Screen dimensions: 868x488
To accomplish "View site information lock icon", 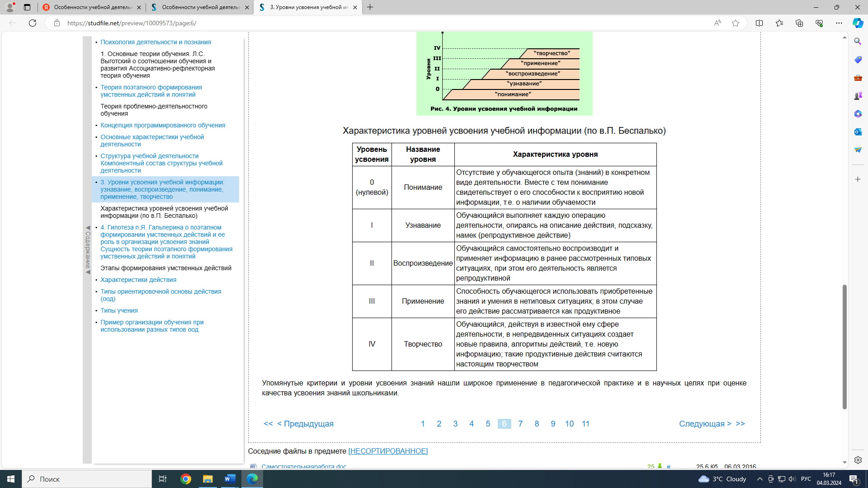I will coord(57,23).
